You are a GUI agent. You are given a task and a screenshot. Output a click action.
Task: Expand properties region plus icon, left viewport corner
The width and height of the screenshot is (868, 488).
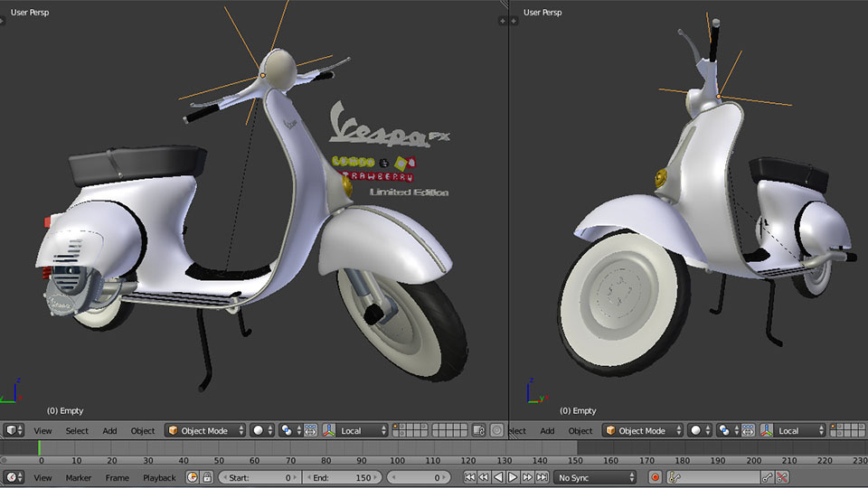[x=503, y=21]
